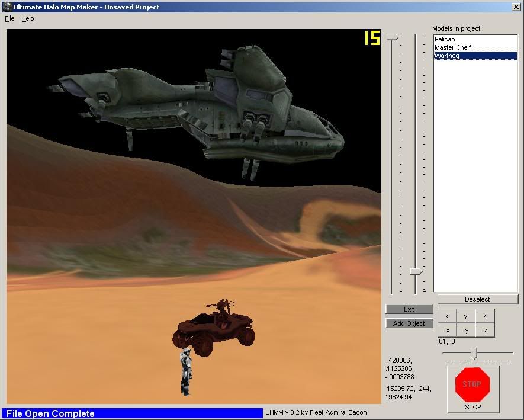Click the 81, 3 value readout
Image resolution: width=524 pixels, height=420 pixels.
pos(447,341)
